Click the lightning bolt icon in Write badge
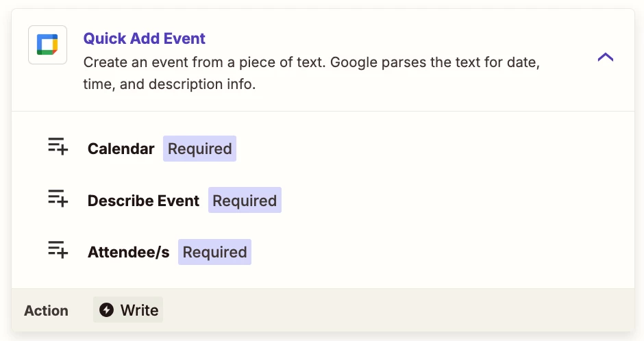This screenshot has width=644, height=341. tap(106, 310)
